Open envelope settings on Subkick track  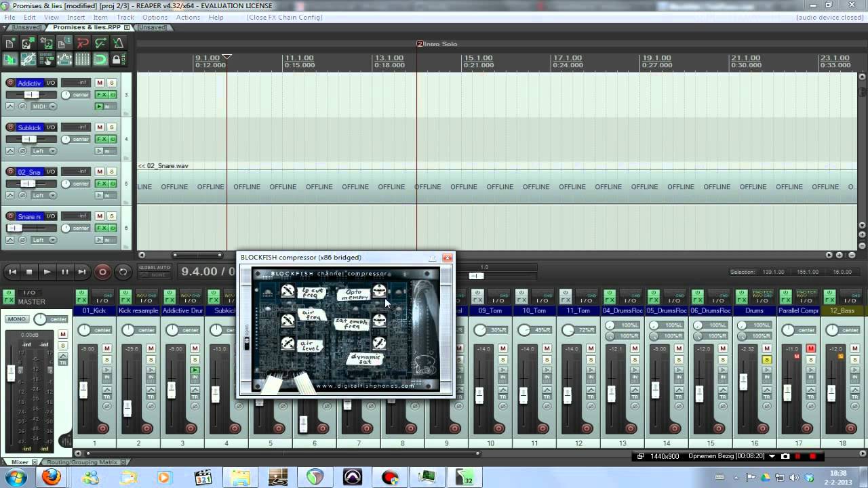pyautogui.click(x=10, y=150)
